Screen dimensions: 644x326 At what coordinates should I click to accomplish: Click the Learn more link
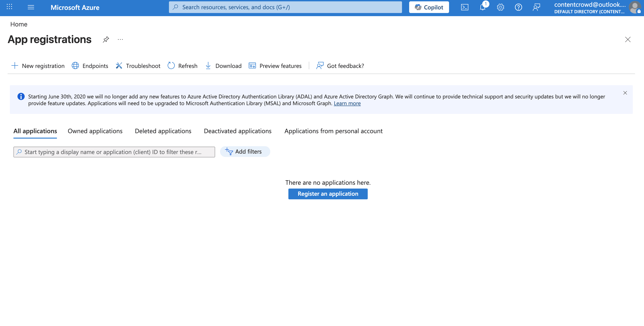(347, 103)
